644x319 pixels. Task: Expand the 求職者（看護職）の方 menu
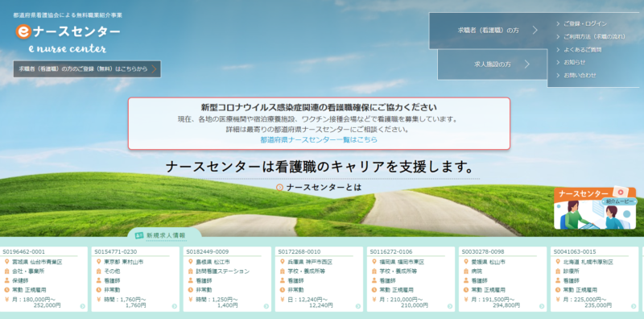point(488,31)
